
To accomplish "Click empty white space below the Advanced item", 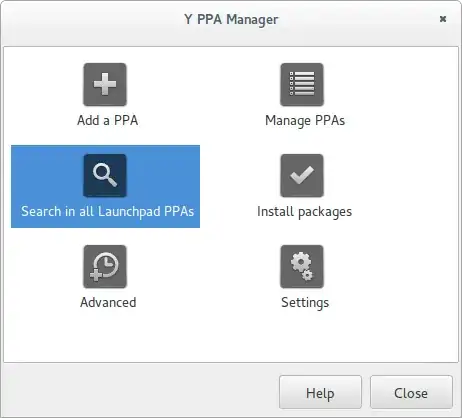I will [x=108, y=337].
